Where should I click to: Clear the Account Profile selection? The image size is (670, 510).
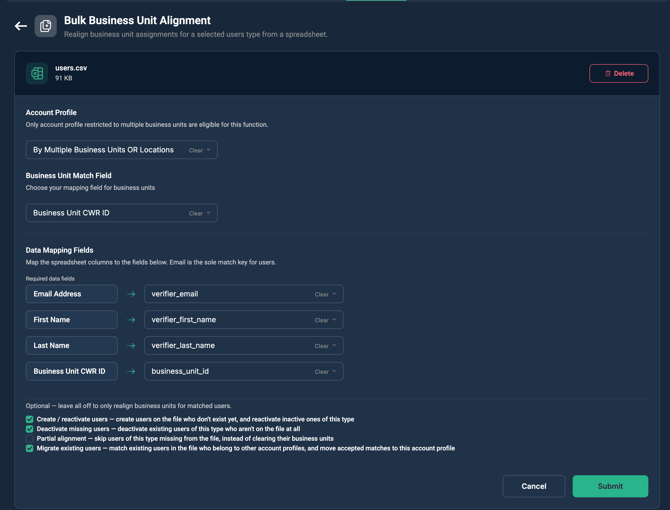[196, 150]
